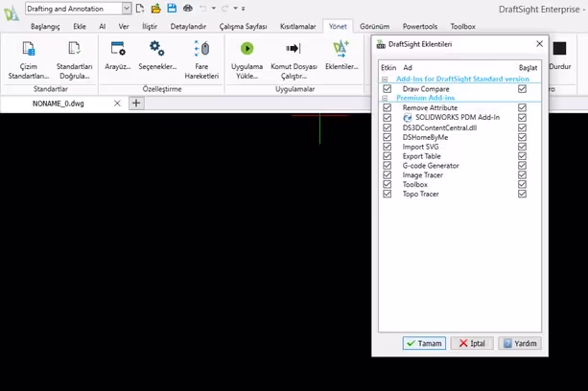Confirm with the Tamam button
This screenshot has width=588, height=391.
coord(424,343)
